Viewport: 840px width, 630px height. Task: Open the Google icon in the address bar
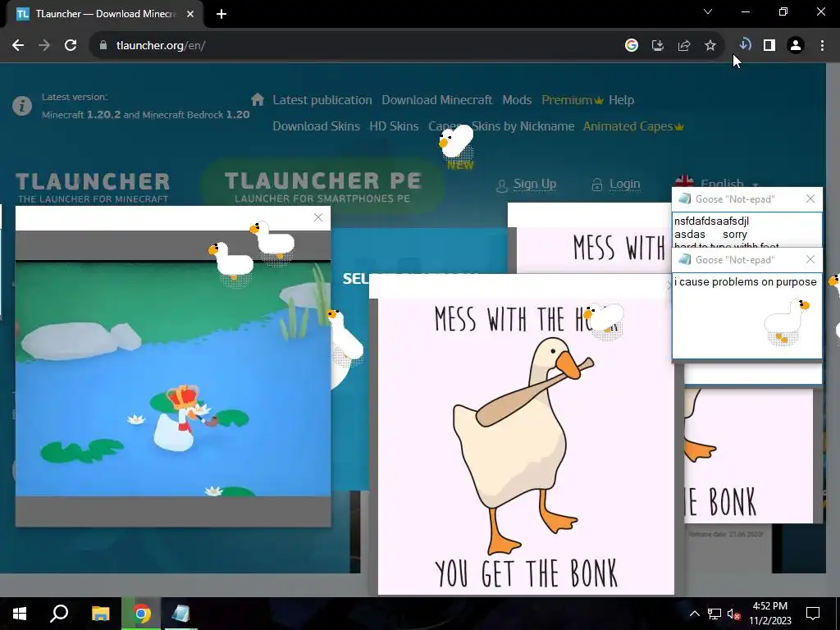tap(632, 46)
